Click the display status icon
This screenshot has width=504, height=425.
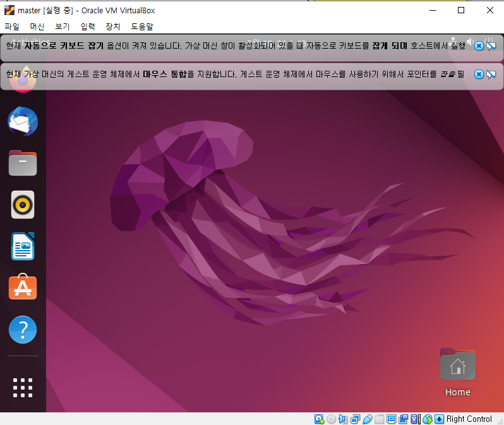click(x=391, y=419)
